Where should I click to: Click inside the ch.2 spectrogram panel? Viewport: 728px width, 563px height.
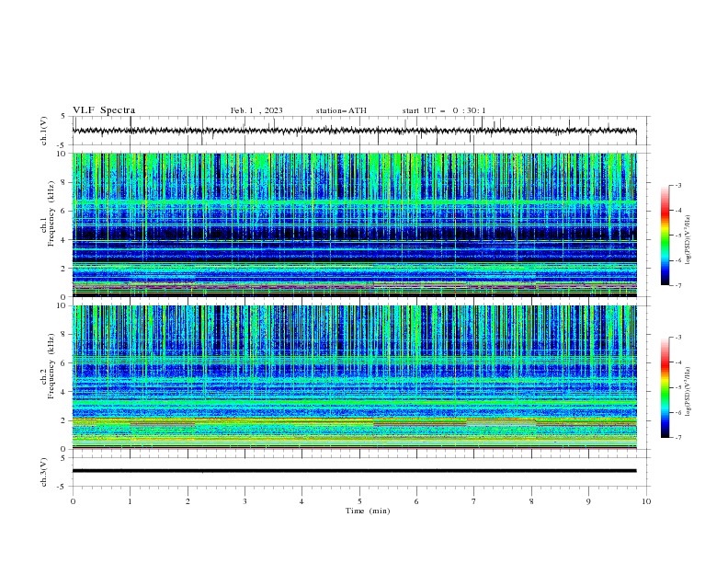354,377
